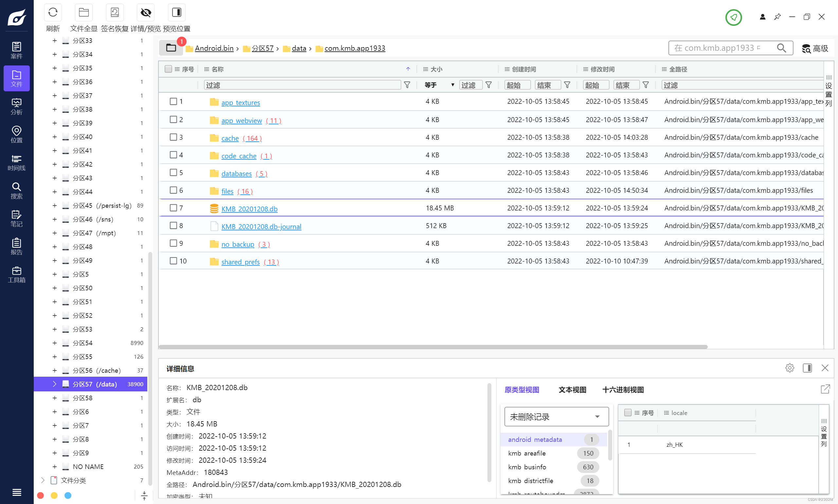The width and height of the screenshot is (838, 504).
Task: Tick the checkbox for the cache row
Action: point(173,137)
